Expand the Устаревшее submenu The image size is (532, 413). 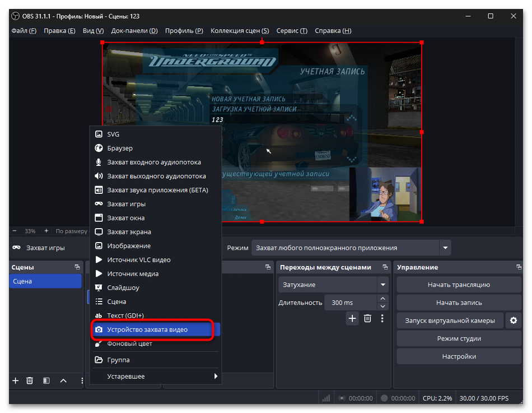pyautogui.click(x=156, y=376)
